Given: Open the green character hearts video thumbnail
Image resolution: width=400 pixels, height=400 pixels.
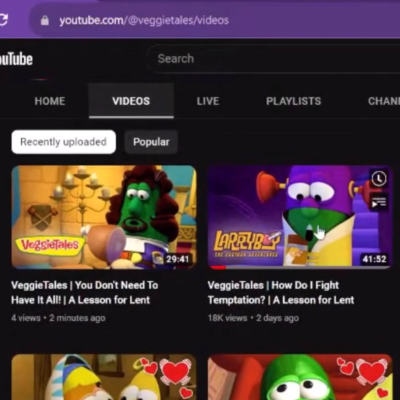Looking at the screenshot, I should click(300, 377).
